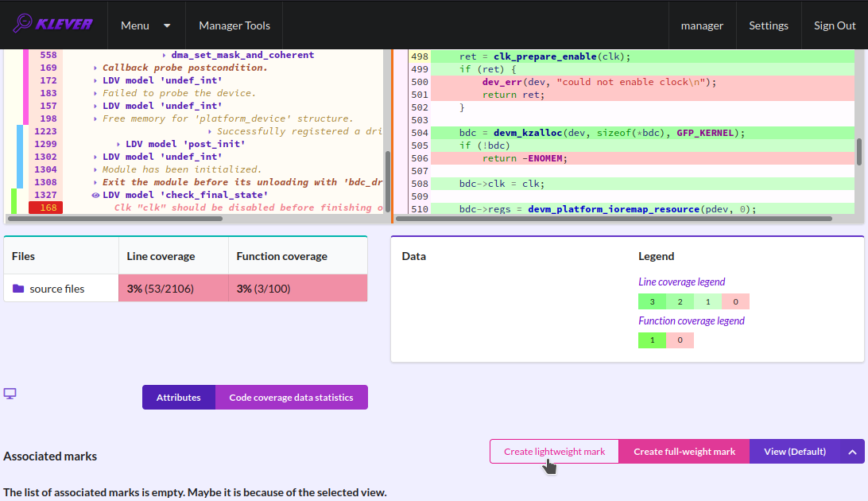This screenshot has width=868, height=501.
Task: Open Manager Tools
Action: click(x=234, y=25)
